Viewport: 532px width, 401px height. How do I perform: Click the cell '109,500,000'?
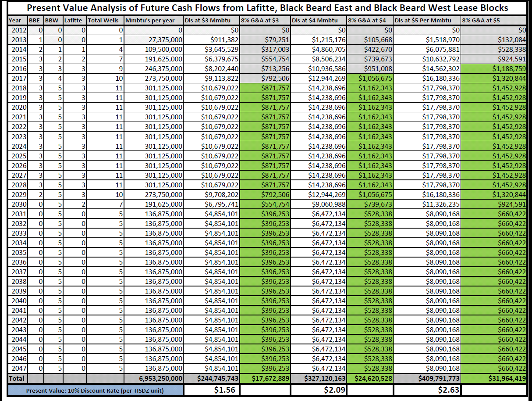click(154, 50)
